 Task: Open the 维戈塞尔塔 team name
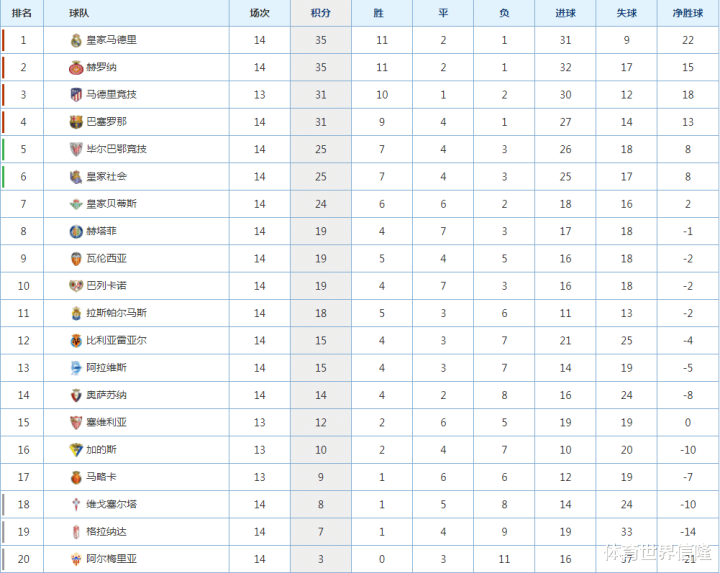coord(112,504)
